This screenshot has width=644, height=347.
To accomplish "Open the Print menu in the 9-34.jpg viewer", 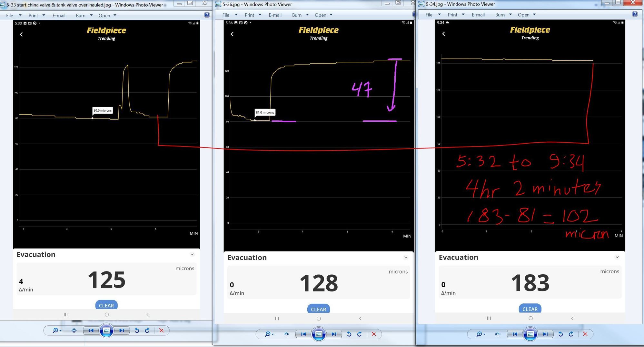I will tap(456, 15).
